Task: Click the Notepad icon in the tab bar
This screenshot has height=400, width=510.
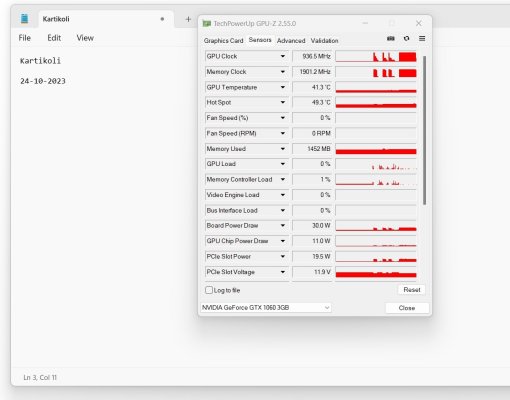Action: (x=24, y=19)
